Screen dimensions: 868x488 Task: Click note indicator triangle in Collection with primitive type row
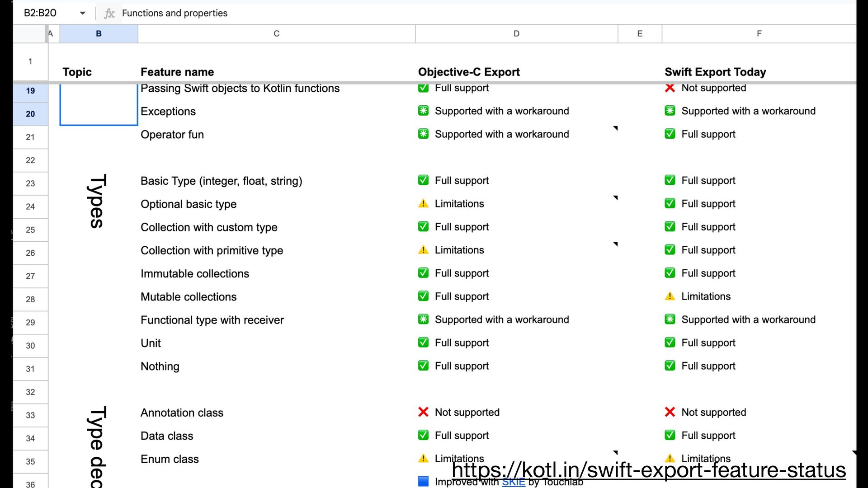click(615, 244)
